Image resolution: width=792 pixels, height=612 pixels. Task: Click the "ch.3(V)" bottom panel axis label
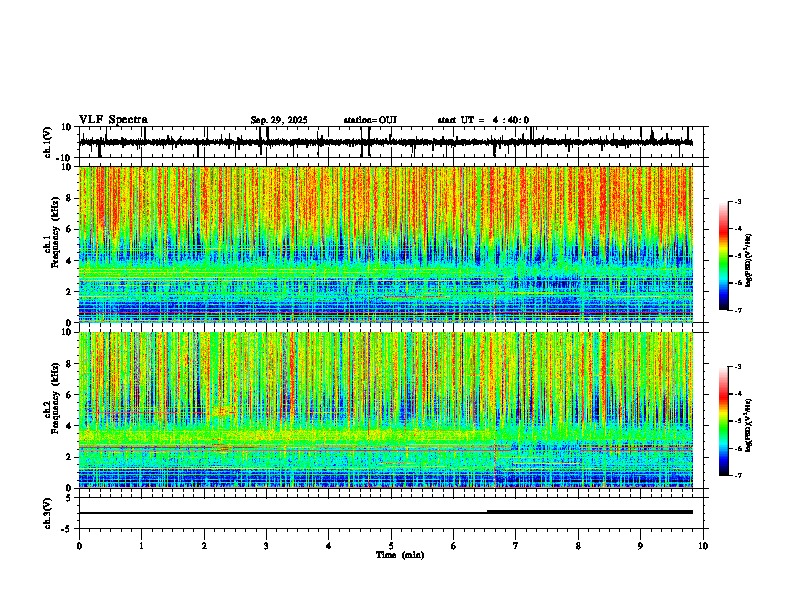point(48,514)
